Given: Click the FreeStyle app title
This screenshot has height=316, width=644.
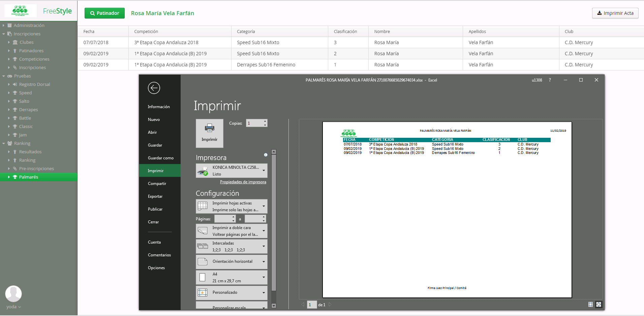Looking at the screenshot, I should pos(57,11).
